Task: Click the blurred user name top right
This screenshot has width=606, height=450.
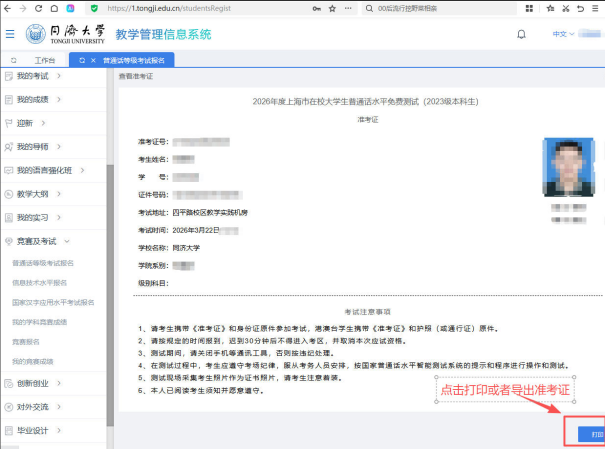Action: 590,34
